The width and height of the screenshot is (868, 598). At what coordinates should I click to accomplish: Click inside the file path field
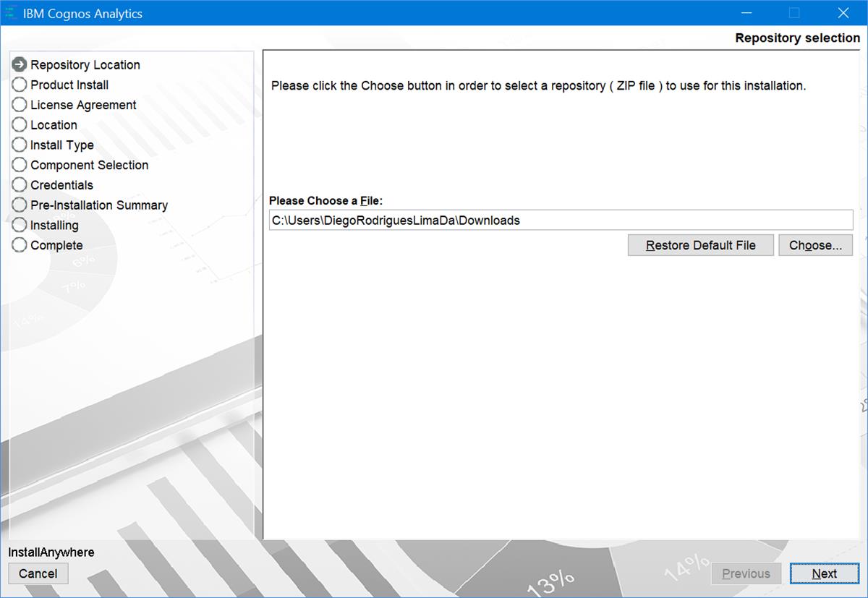(561, 221)
